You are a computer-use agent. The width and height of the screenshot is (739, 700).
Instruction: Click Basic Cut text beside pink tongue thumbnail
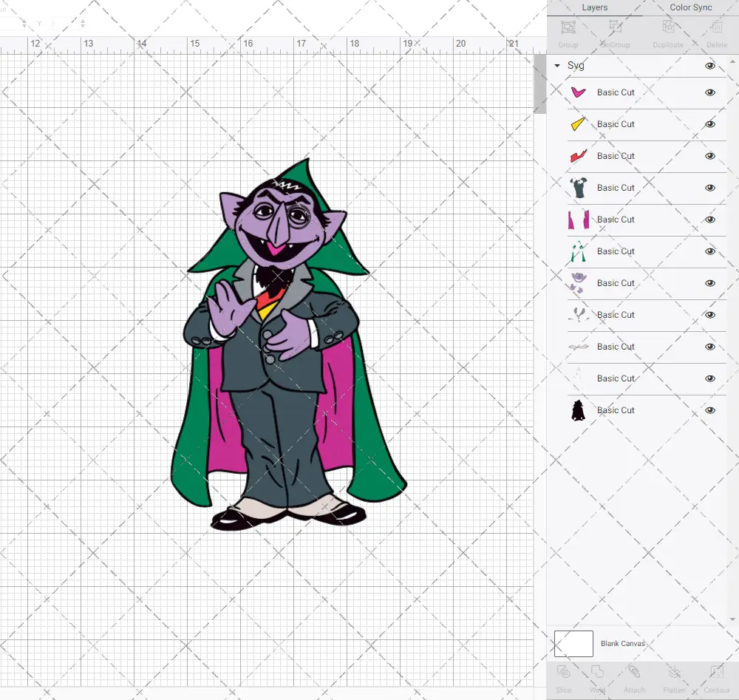(616, 92)
